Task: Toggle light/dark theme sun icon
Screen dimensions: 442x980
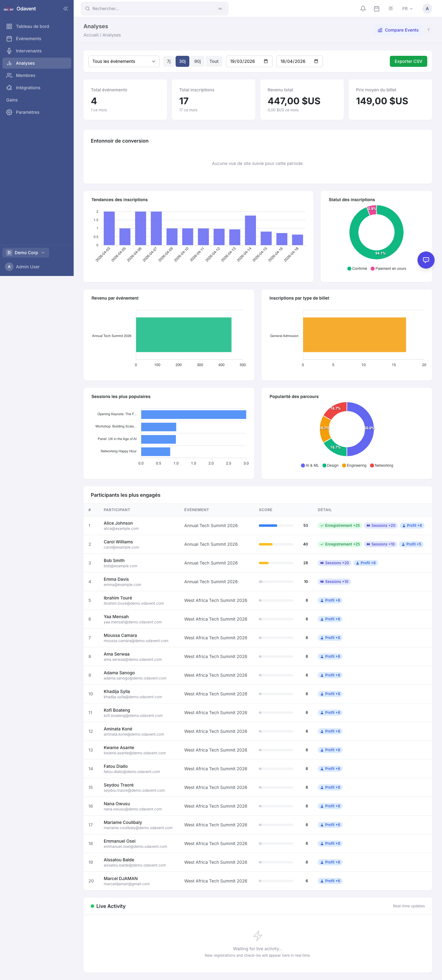Action: click(391, 8)
